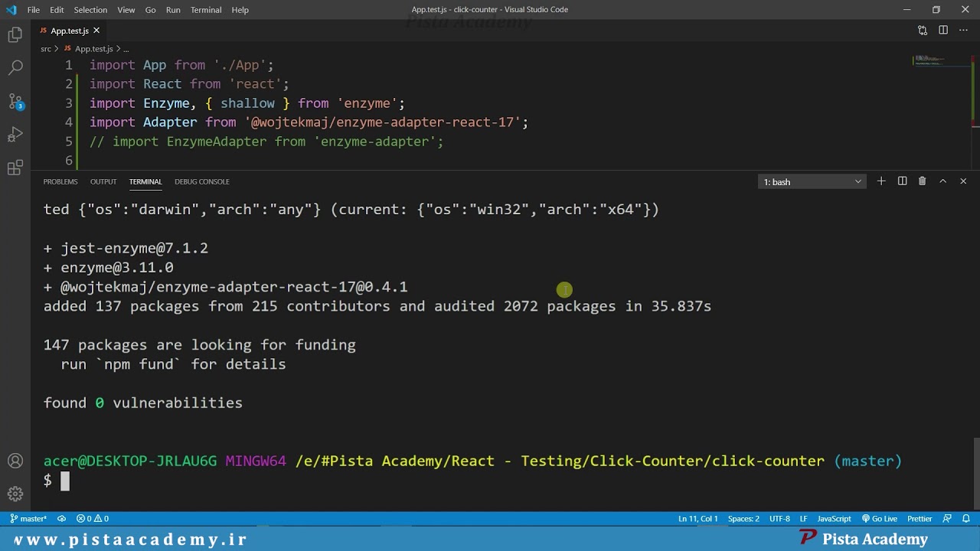
Task: Click the master branch status item
Action: tap(29, 519)
